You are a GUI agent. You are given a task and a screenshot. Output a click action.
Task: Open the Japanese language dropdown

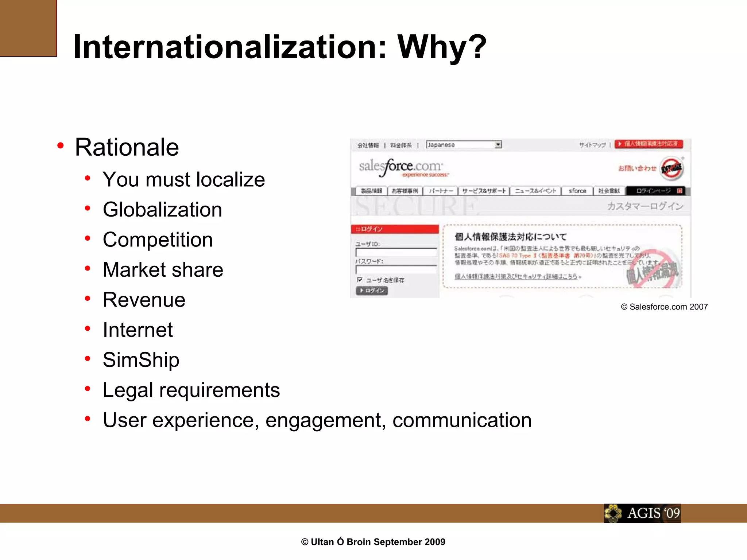click(x=464, y=145)
